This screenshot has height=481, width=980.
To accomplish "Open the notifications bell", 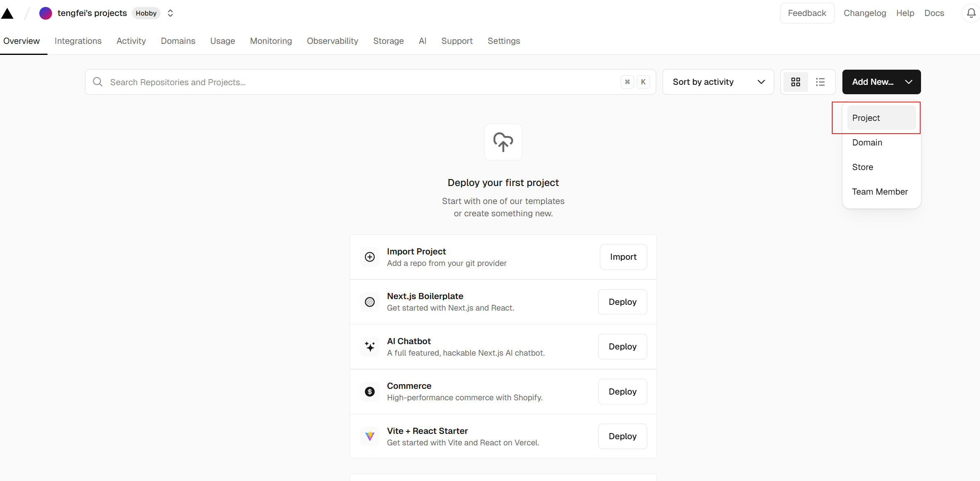I will (x=971, y=13).
